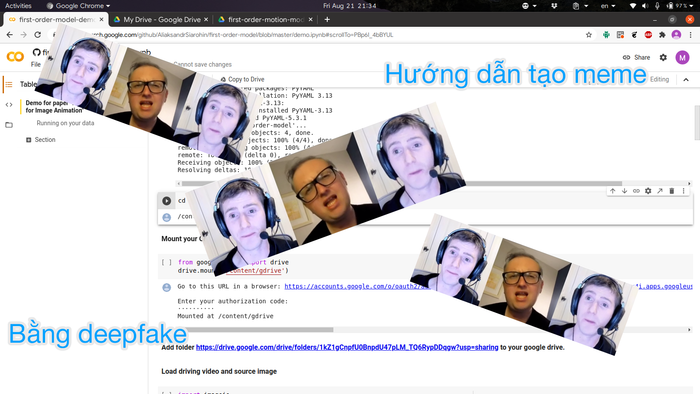The image size is (700, 394).
Task: Move the selected cell down
Action: (624, 191)
